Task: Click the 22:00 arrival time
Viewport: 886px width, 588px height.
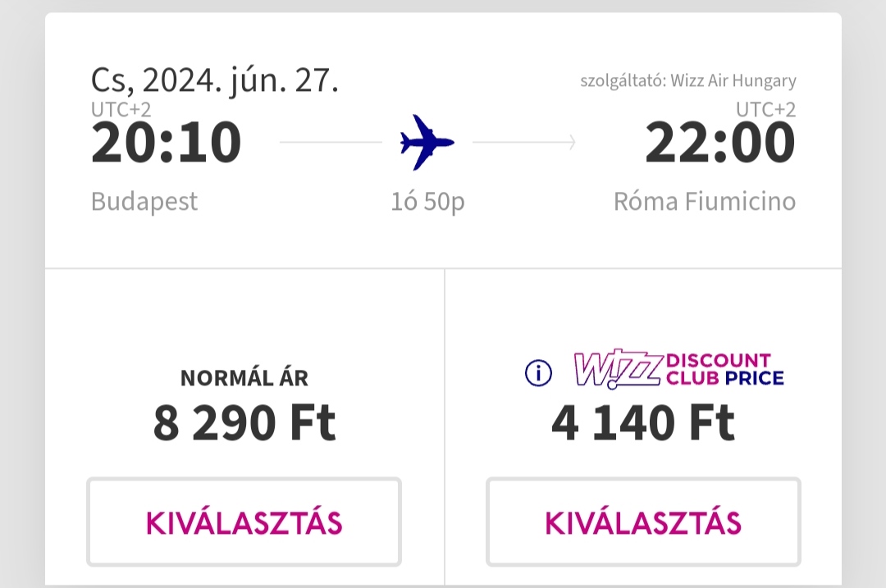Action: 720,143
